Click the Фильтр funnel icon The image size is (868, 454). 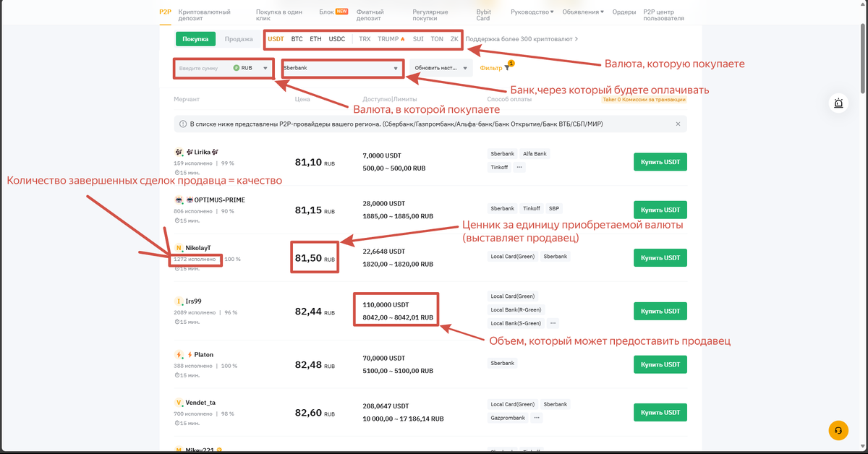508,67
